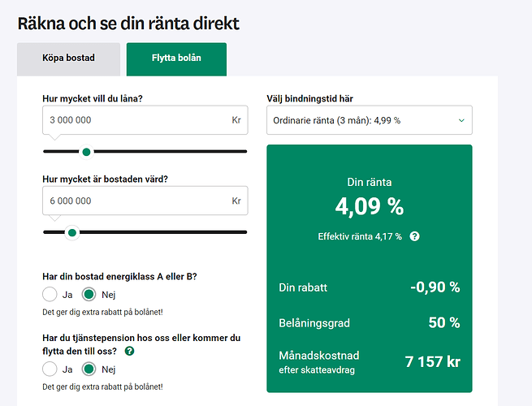Select the Flytta bolån tab

[176, 58]
